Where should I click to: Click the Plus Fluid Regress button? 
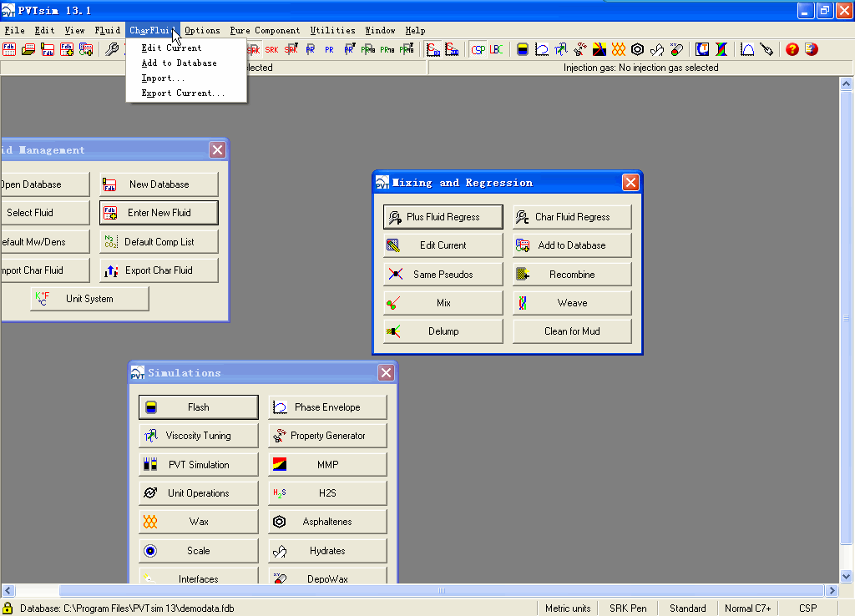point(443,217)
